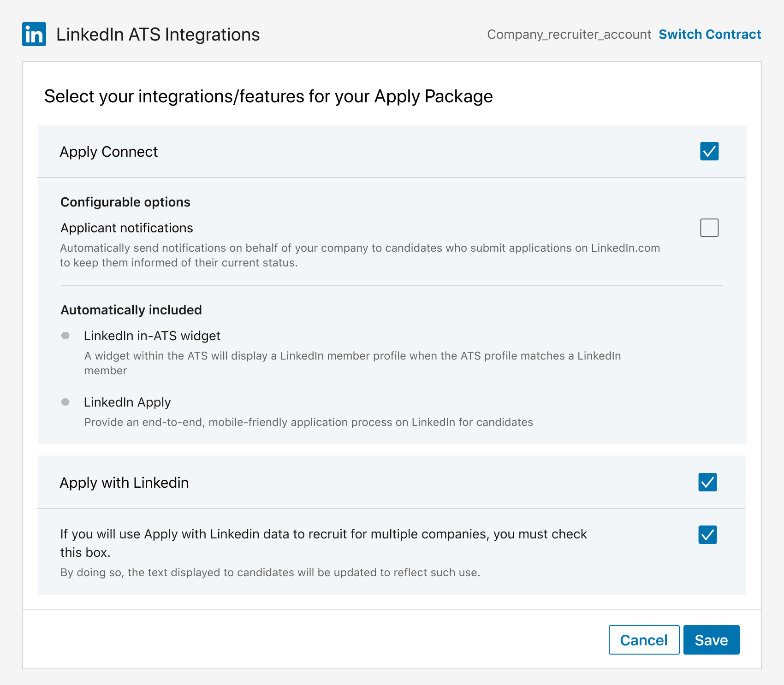This screenshot has height=685, width=784.
Task: Click the 'Provide an end-to-end' description text
Action: pos(309,422)
